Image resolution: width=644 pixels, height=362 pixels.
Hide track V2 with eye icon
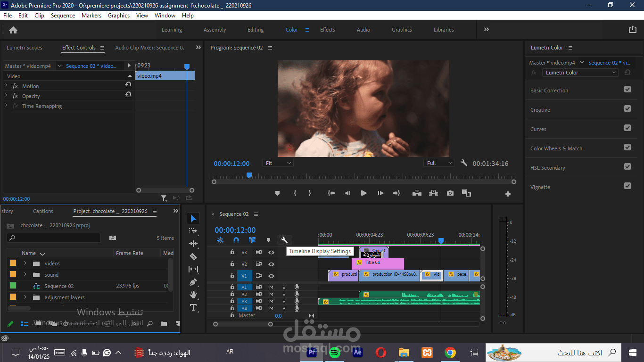(272, 264)
